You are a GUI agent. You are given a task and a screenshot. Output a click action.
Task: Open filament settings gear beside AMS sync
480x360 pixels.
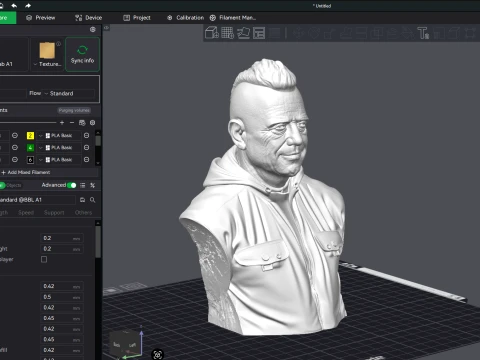[93, 123]
